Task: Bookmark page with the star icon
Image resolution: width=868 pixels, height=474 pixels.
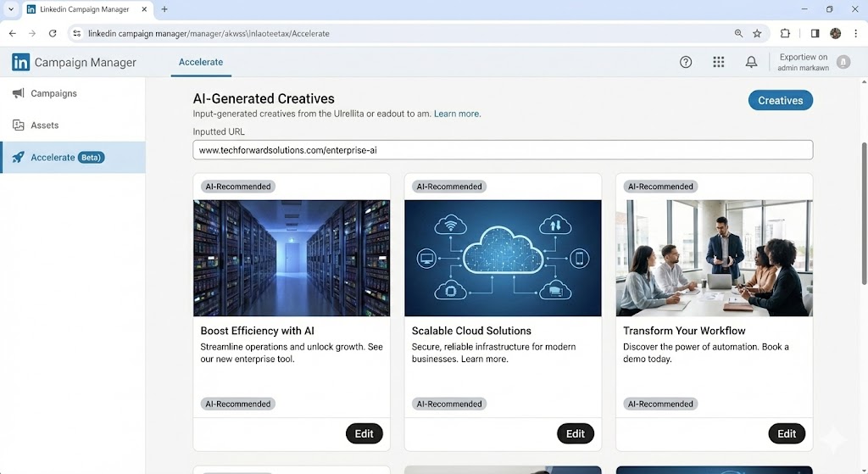Action: 757,33
